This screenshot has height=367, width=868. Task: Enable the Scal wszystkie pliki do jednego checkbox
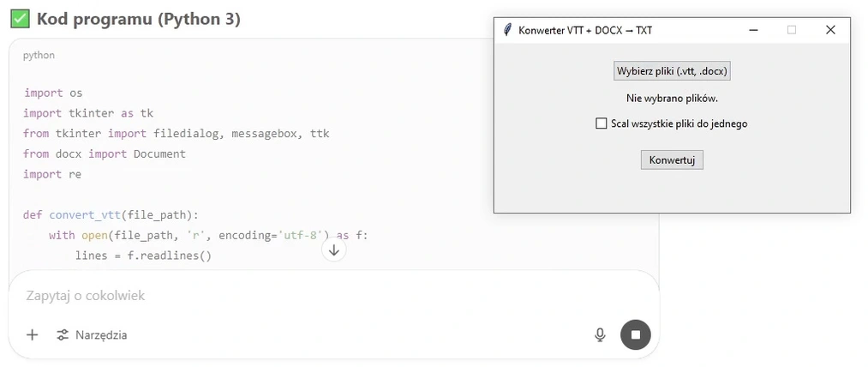(601, 123)
